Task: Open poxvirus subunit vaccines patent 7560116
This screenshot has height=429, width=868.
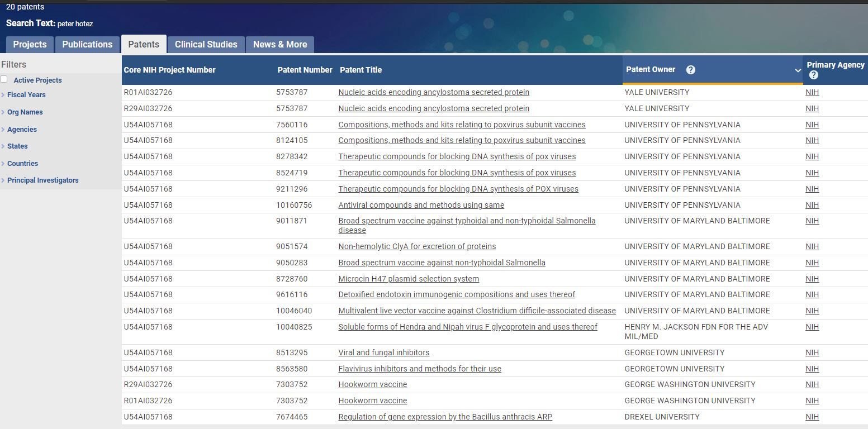Action: [x=462, y=125]
